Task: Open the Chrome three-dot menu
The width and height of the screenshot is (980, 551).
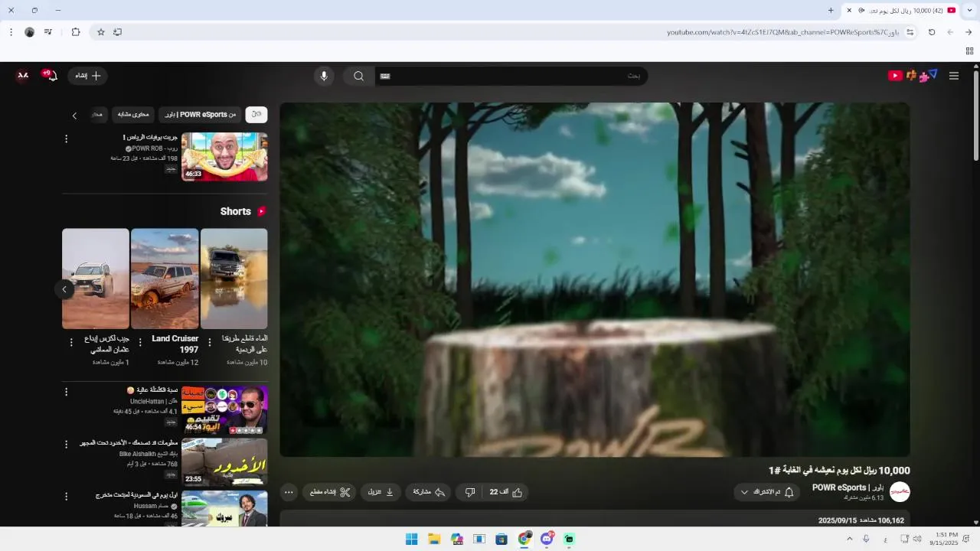Action: tap(11, 32)
